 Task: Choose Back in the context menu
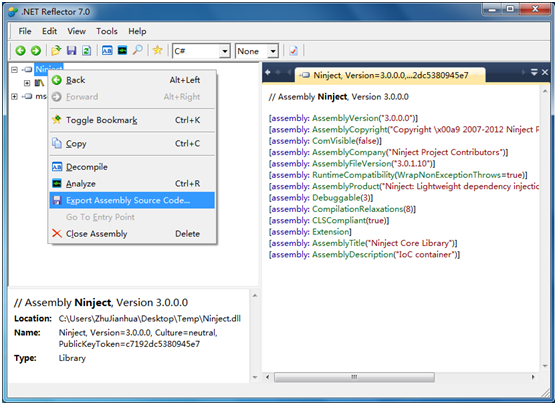pos(132,80)
